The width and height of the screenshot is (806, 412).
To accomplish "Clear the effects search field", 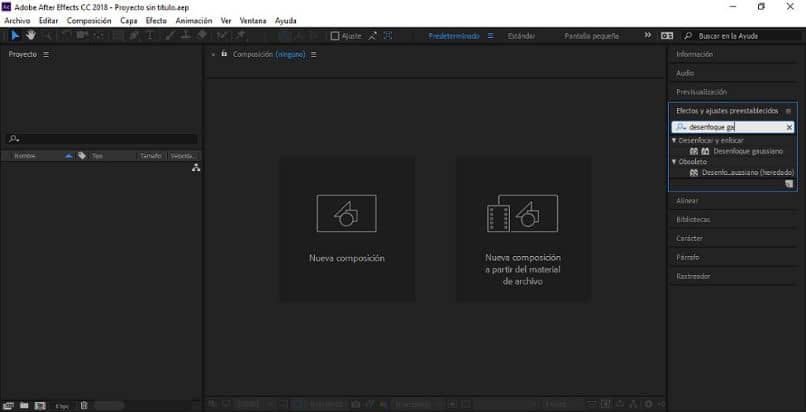I will coord(789,127).
